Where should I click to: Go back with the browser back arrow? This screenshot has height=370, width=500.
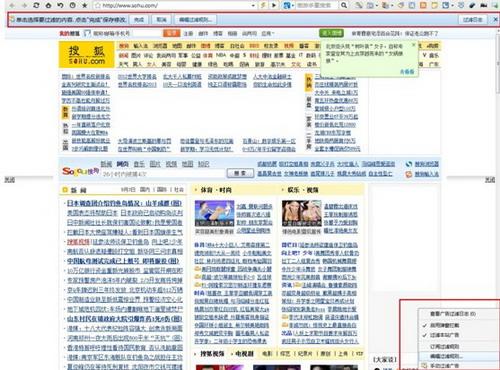click(12, 5)
